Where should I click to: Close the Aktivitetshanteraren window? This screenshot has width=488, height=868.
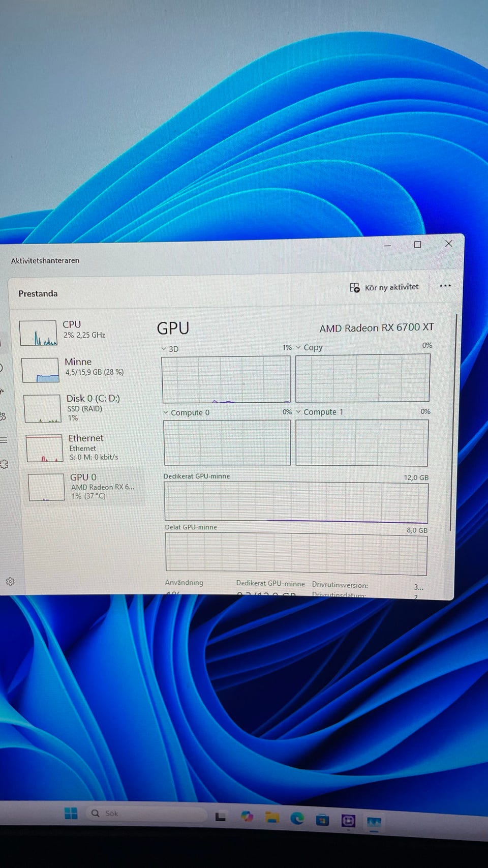[448, 244]
